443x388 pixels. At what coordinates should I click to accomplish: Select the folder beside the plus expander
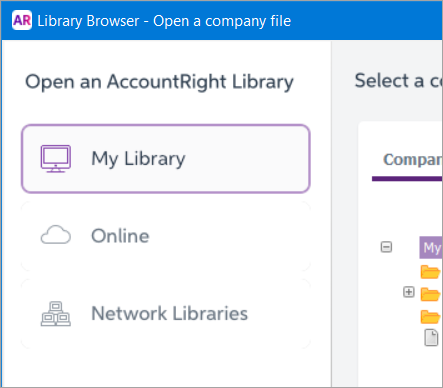(x=430, y=294)
